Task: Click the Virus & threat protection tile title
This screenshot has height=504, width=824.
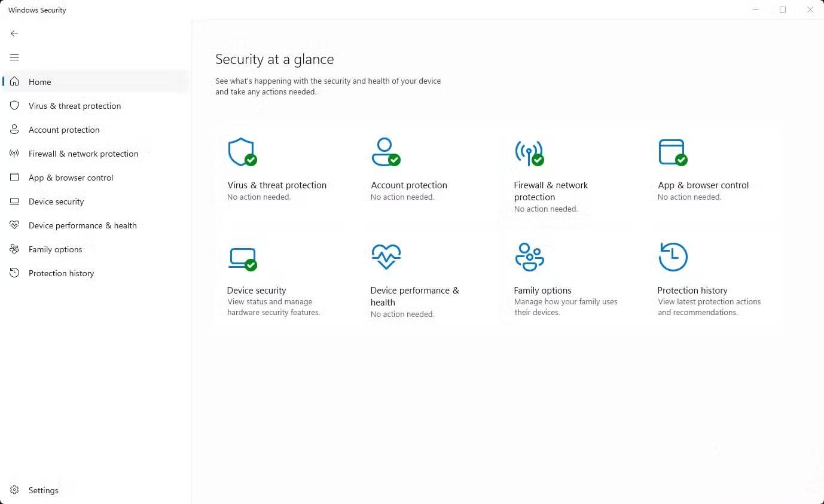Action: coord(277,185)
